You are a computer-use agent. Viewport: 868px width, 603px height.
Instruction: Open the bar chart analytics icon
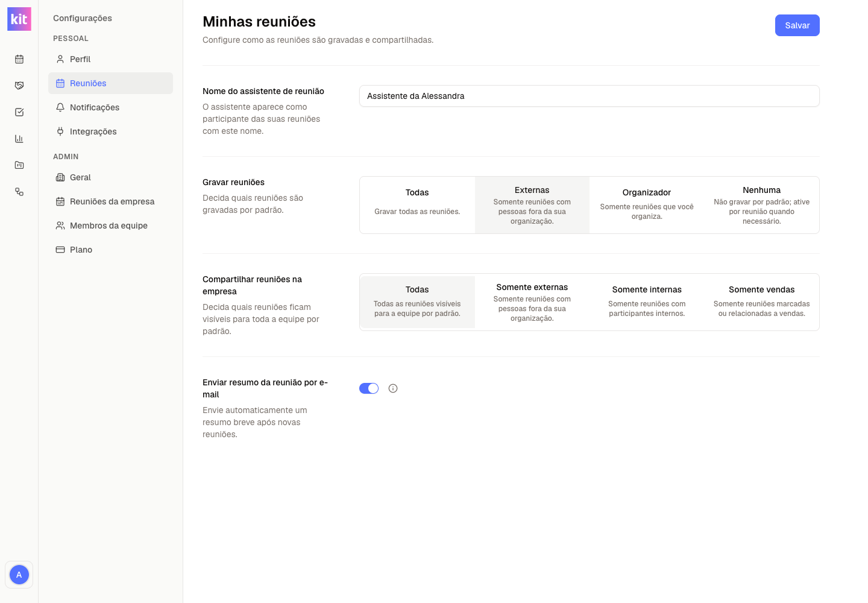(x=19, y=139)
